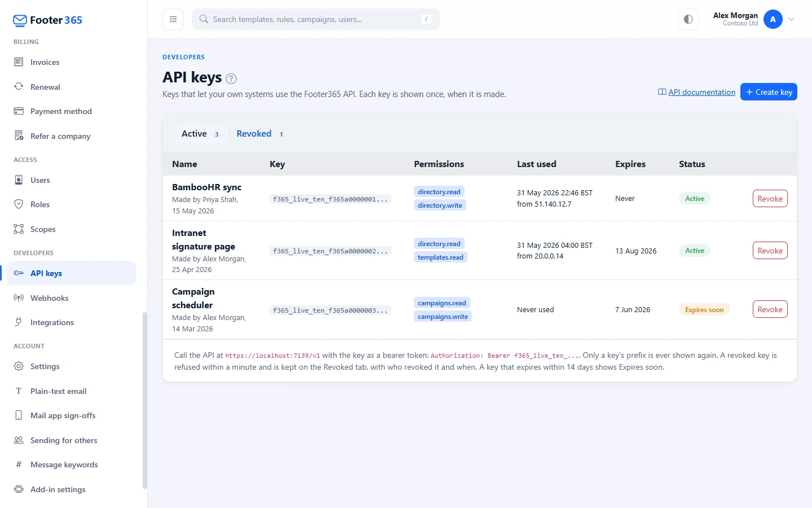
Task: Go to the Renewal page
Action: pyautogui.click(x=71, y=87)
